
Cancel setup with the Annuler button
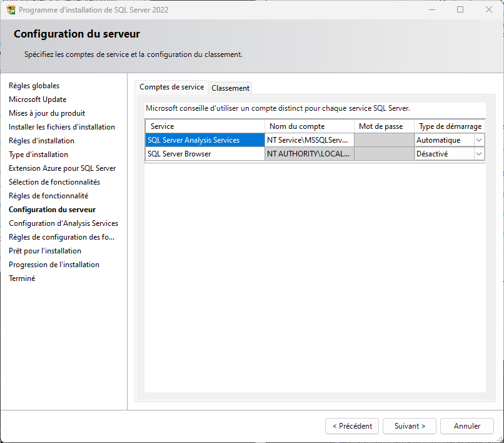pos(466,426)
